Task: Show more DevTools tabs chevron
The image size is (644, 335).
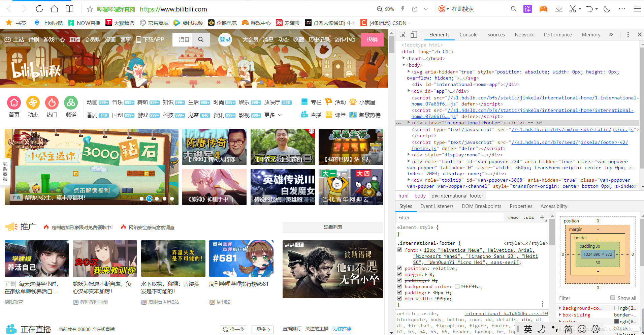Action: point(611,34)
